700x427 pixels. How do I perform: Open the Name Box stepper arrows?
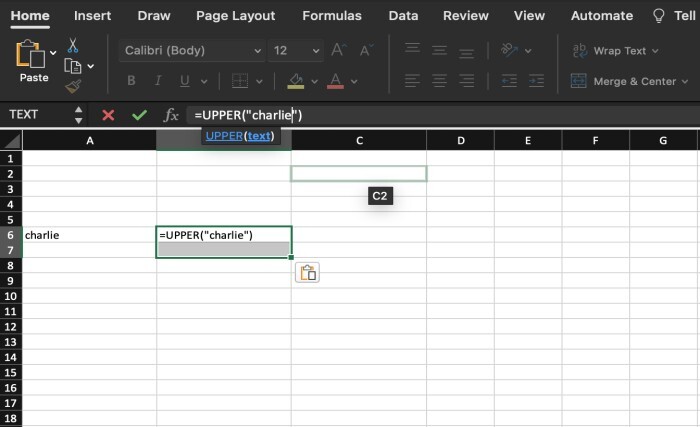[x=79, y=115]
